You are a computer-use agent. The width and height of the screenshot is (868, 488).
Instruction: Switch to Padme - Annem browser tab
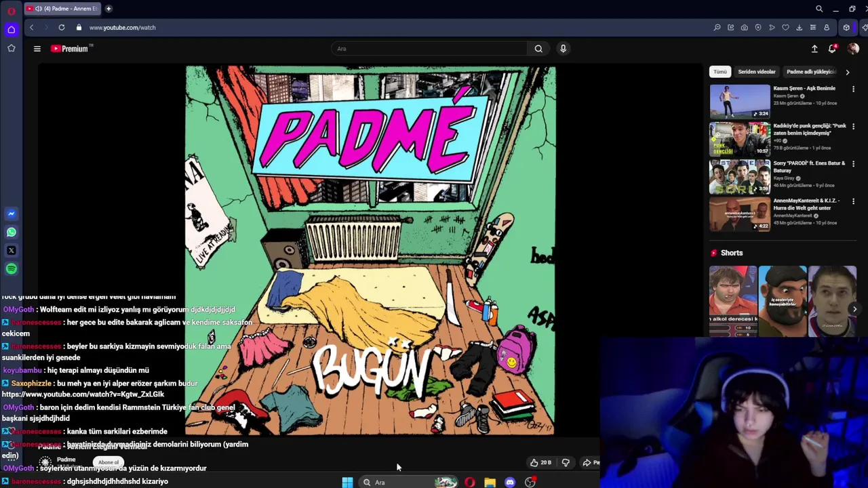click(x=62, y=9)
